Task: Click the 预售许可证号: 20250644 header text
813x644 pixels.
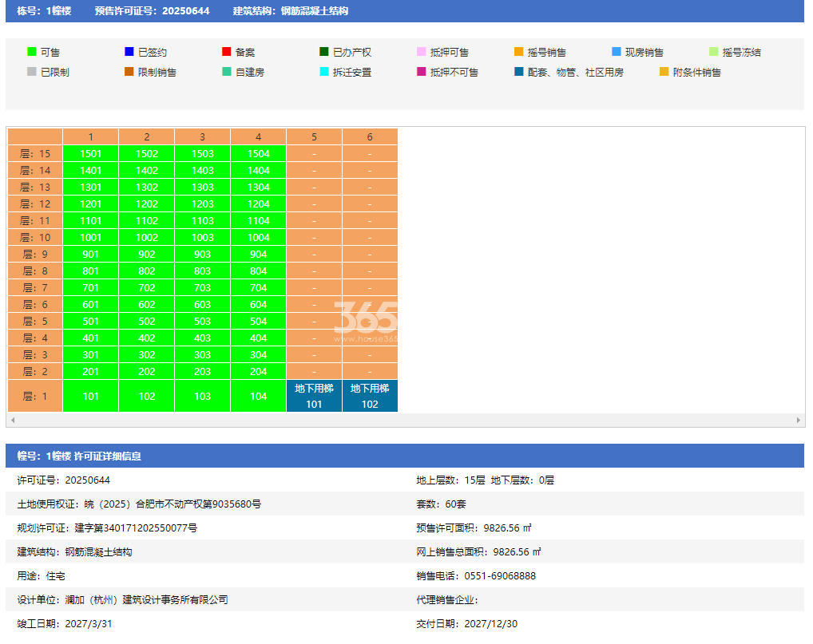Action: [152, 11]
